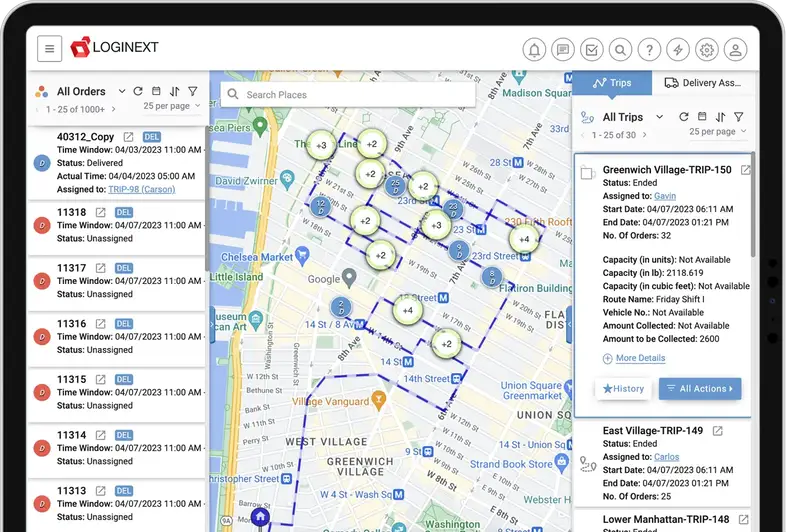This screenshot has height=532, width=786.
Task: Open external link icon for order 11318
Action: [101, 213]
